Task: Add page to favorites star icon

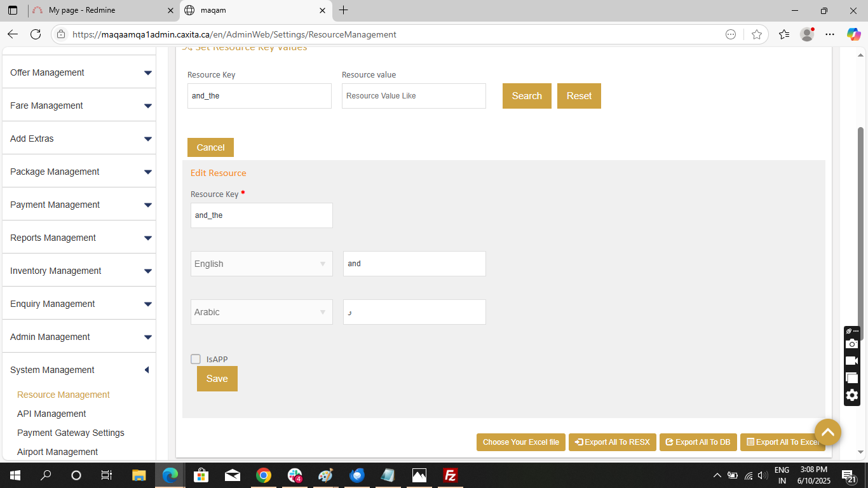Action: point(756,34)
